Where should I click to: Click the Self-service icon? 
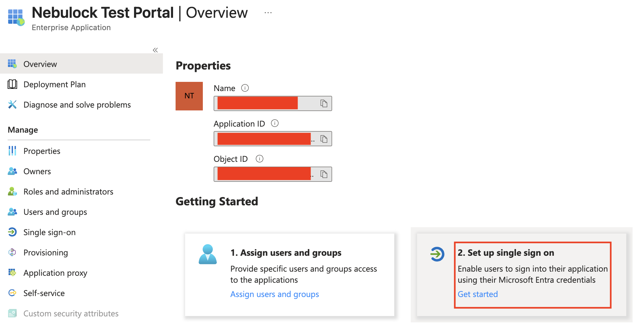coord(12,293)
